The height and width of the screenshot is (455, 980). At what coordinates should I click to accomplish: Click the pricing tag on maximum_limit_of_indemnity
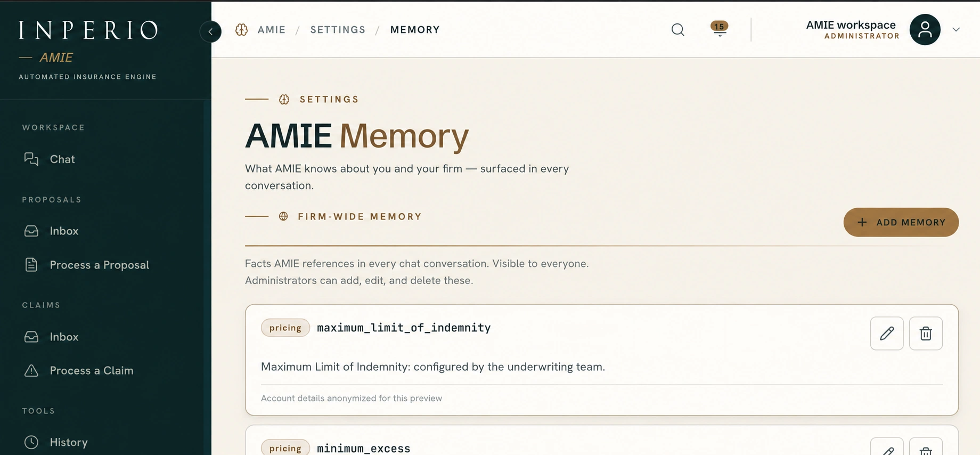click(285, 328)
